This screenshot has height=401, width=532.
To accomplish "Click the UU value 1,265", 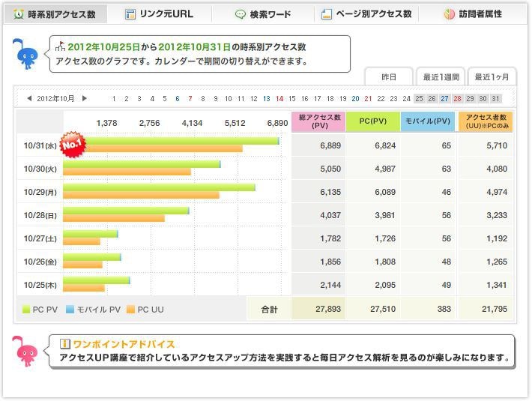I will (x=497, y=262).
